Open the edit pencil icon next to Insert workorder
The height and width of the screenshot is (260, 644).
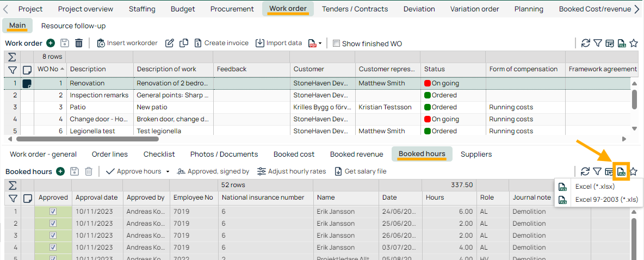pyautogui.click(x=170, y=43)
